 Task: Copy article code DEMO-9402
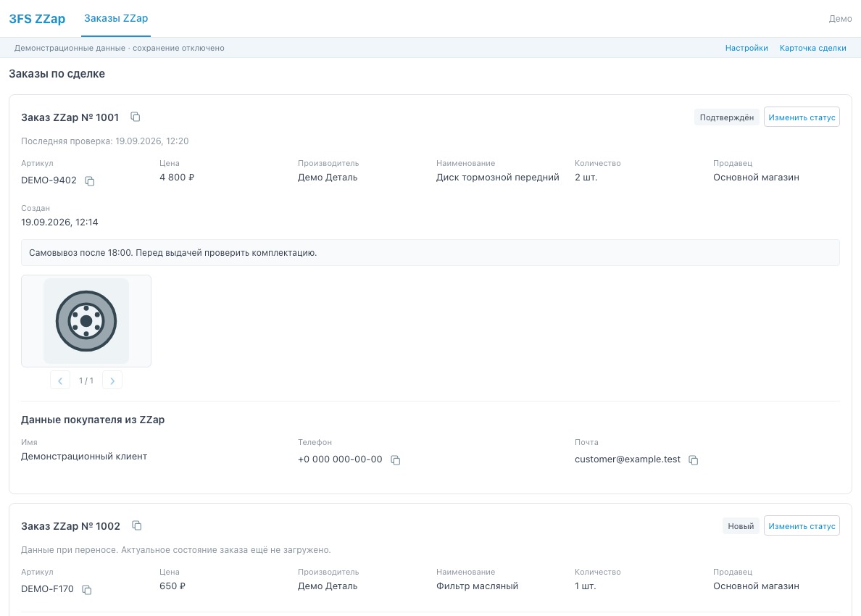[89, 180]
